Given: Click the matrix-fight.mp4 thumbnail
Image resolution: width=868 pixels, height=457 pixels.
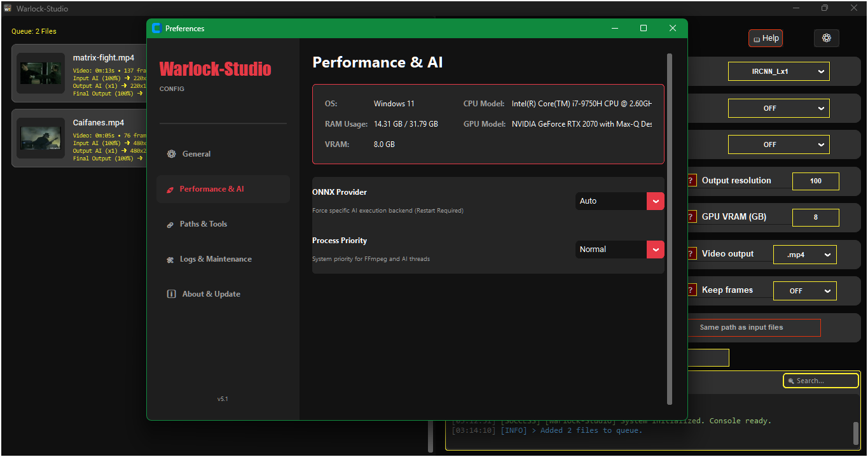Looking at the screenshot, I should [41, 73].
